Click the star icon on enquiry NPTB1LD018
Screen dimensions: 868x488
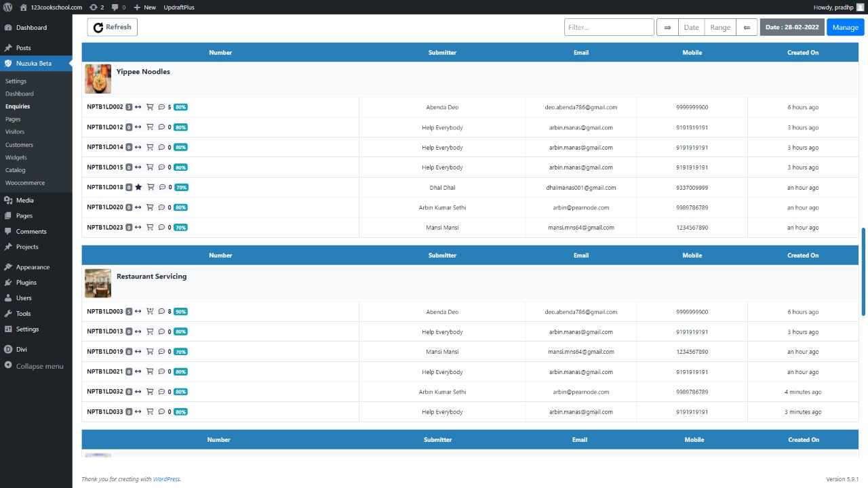tap(138, 188)
